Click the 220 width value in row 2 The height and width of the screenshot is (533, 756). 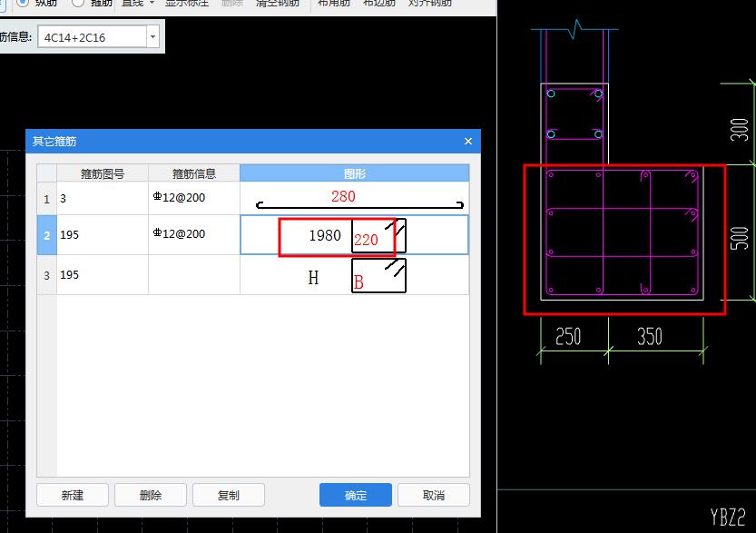[366, 240]
